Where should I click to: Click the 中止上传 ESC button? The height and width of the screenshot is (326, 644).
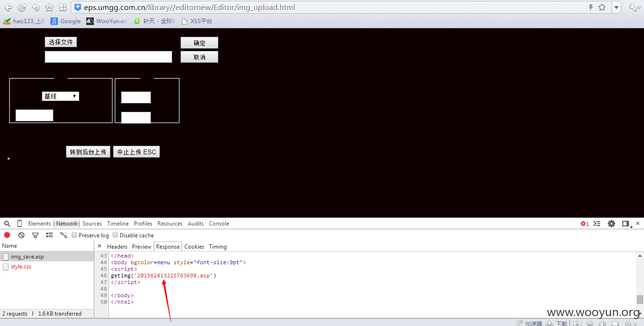(x=137, y=152)
